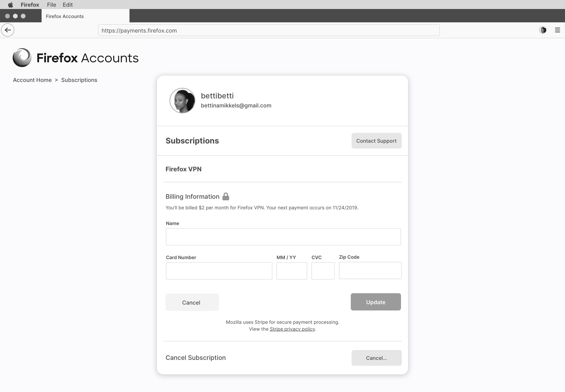Click the Update billing button
This screenshot has height=392, width=565.
point(376,302)
